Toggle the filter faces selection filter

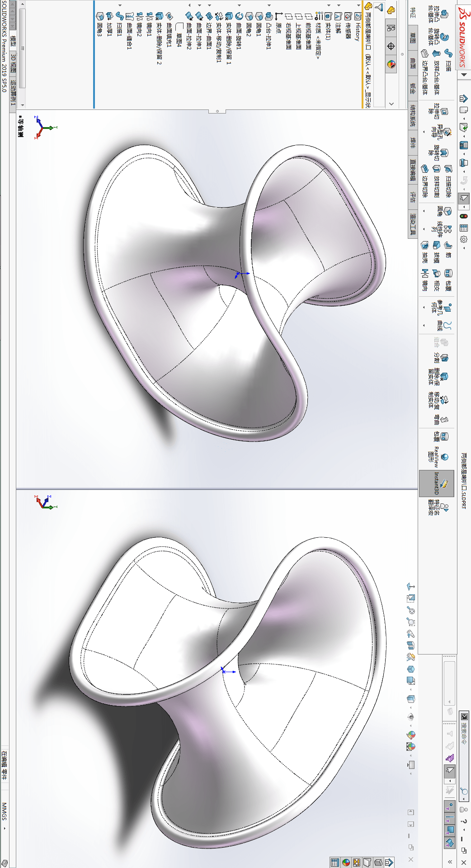(x=450, y=830)
